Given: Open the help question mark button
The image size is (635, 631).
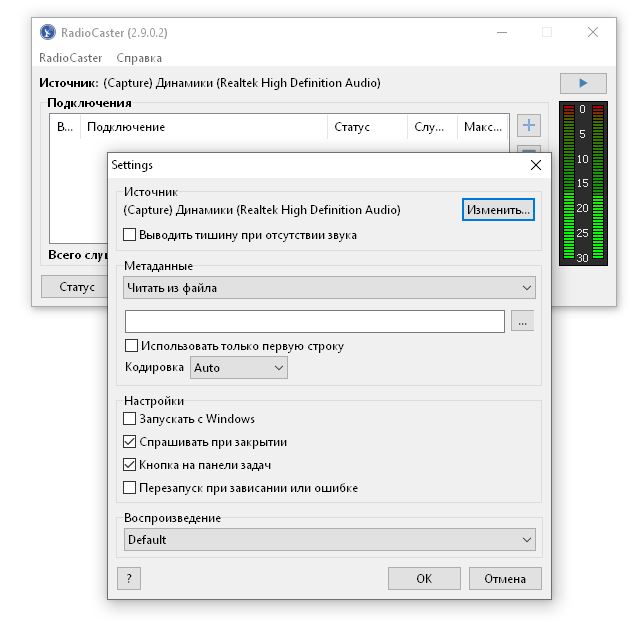Looking at the screenshot, I should point(129,578).
